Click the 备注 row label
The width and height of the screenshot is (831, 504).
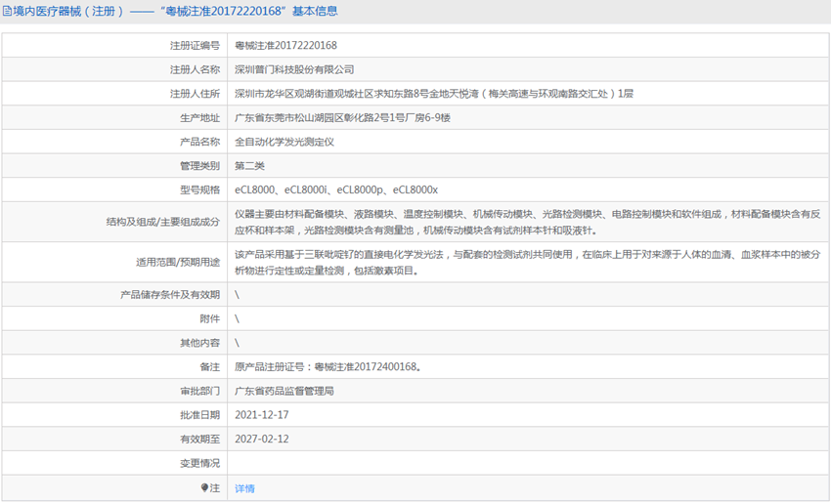210,366
